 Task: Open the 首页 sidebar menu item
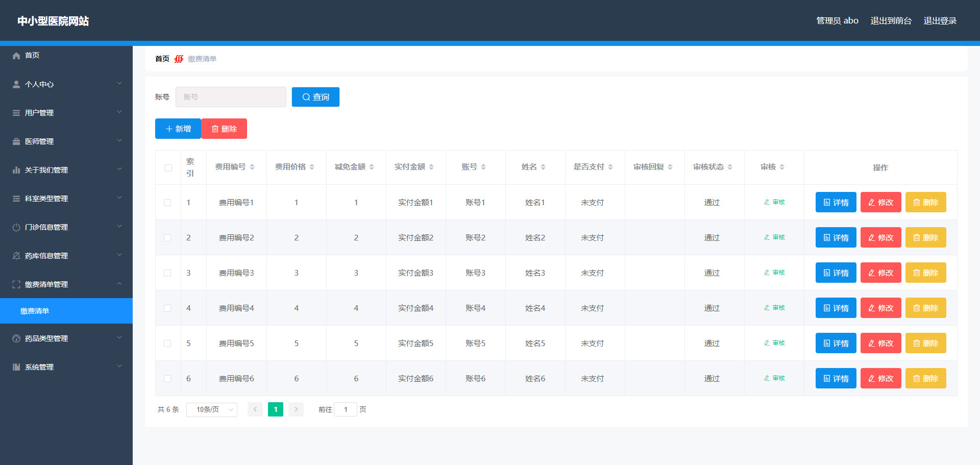pyautogui.click(x=66, y=56)
